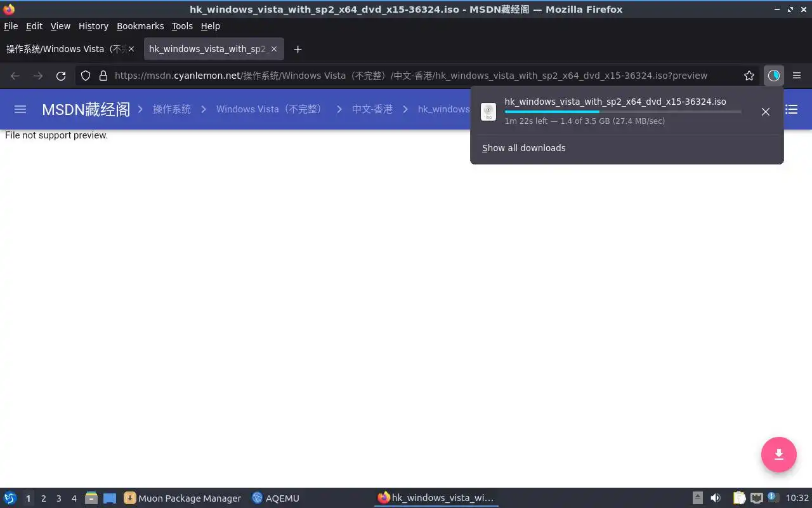Open network status tray icon

click(756, 498)
